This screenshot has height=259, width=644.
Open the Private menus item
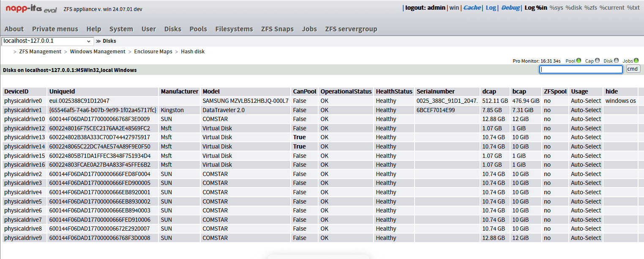click(x=55, y=29)
